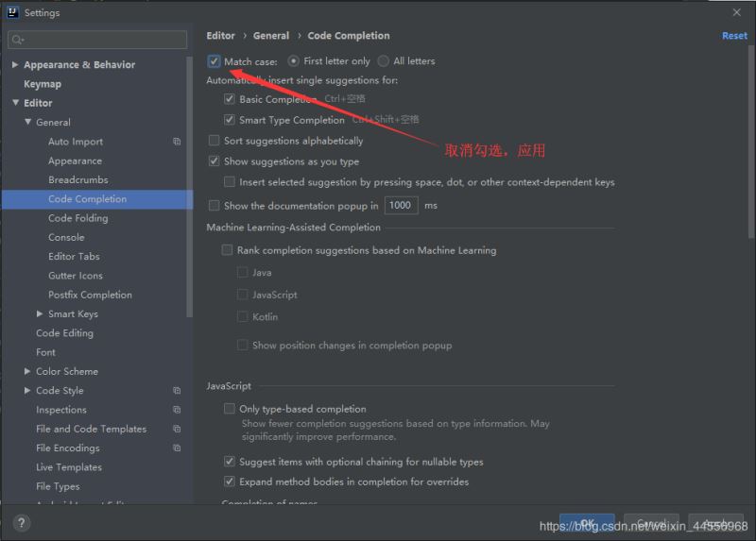Click the project icon beside File and Code Templates
Viewport: 756px width, 541px height.
(x=177, y=429)
